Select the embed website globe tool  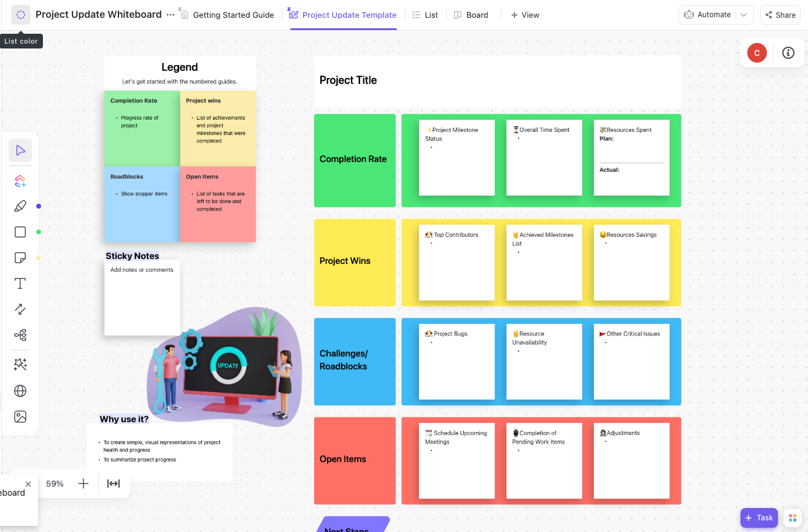[x=20, y=390]
